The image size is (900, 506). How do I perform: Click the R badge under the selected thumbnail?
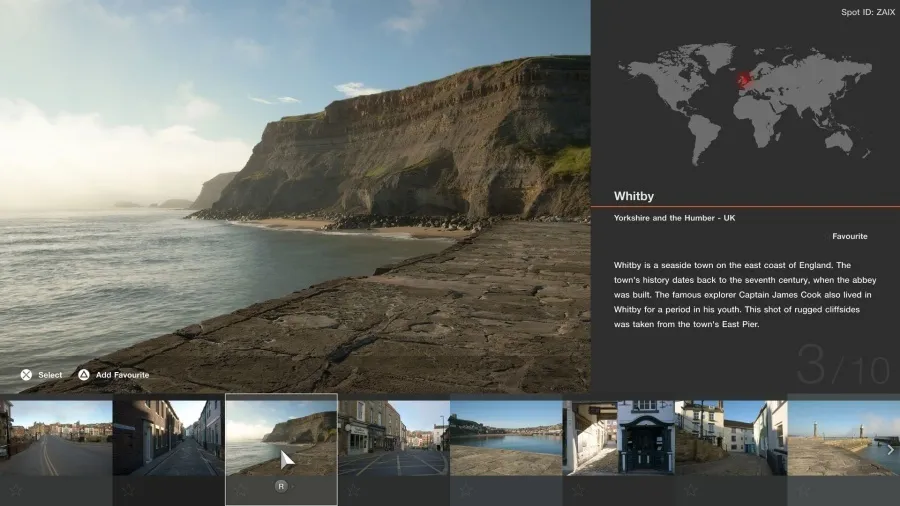281,487
